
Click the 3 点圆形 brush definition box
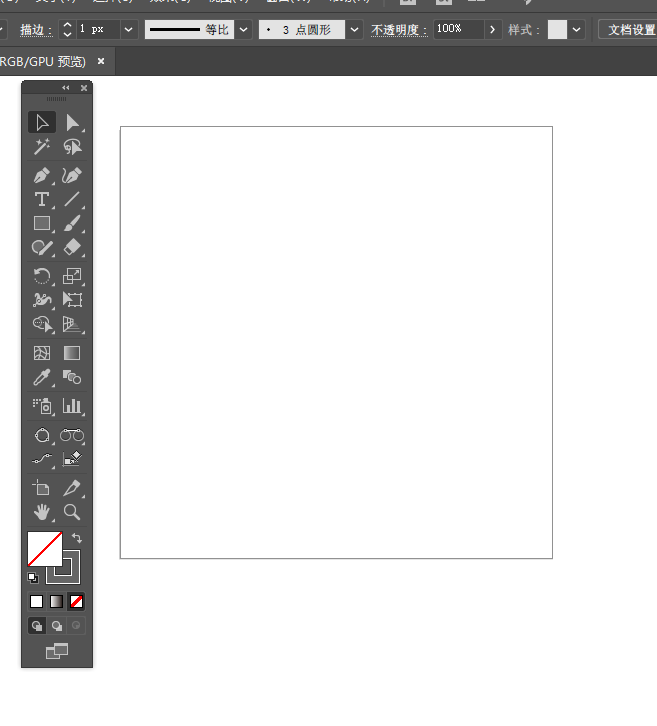(x=302, y=30)
